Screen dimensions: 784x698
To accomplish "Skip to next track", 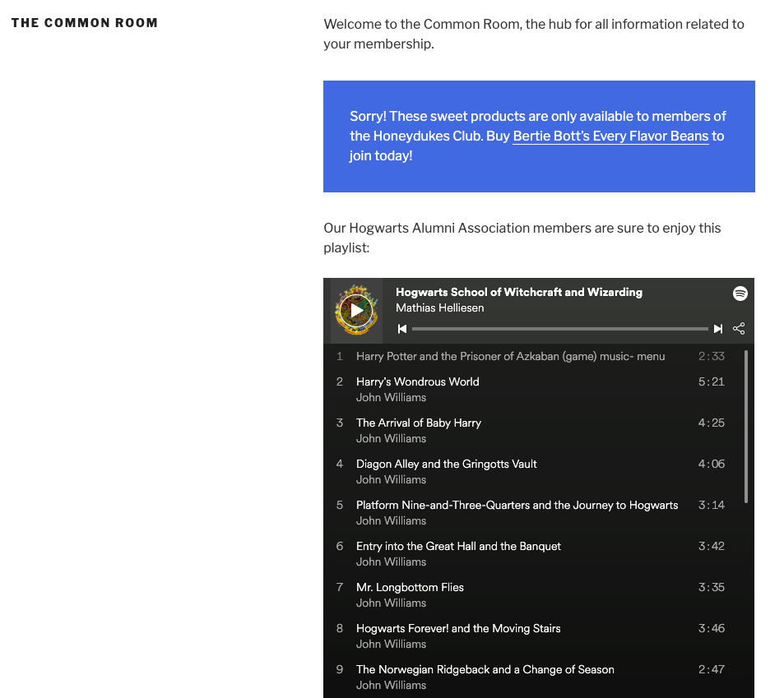I will click(718, 329).
